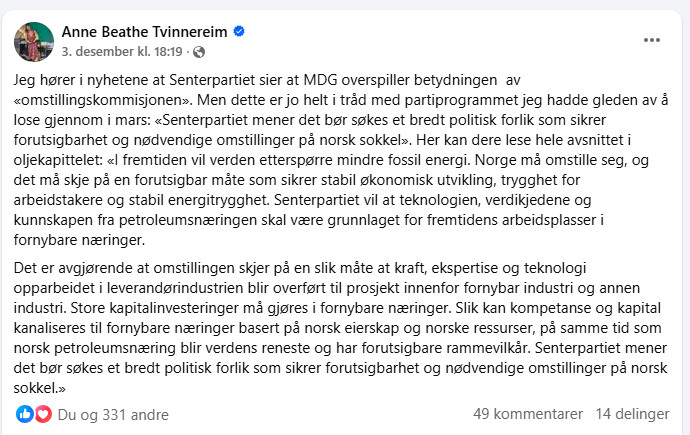
Task: Click the red heart reaction icon
Action: click(x=43, y=414)
